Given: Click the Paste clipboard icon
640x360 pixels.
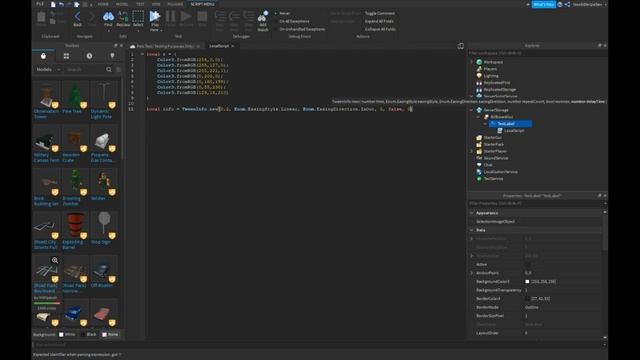Looking at the screenshot, I should (41, 17).
